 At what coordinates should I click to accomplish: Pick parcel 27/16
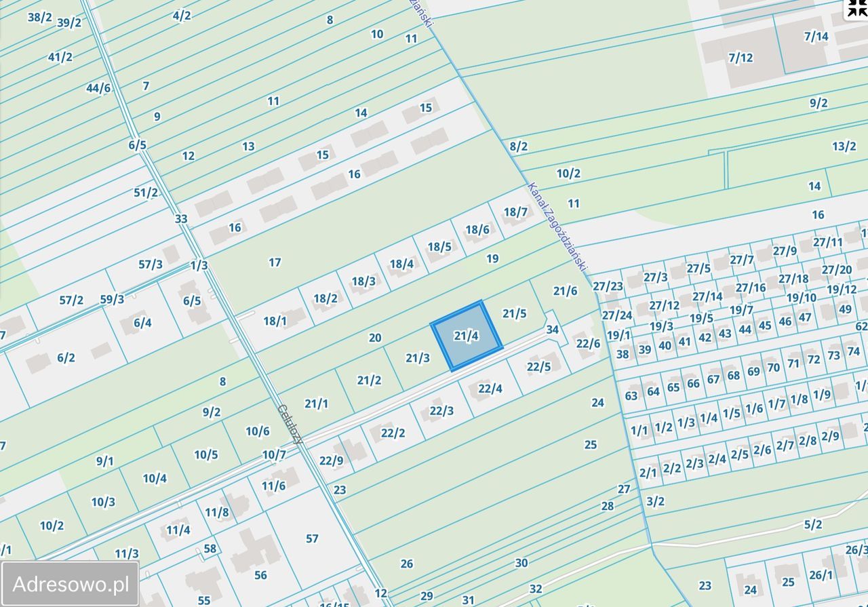[x=750, y=288]
